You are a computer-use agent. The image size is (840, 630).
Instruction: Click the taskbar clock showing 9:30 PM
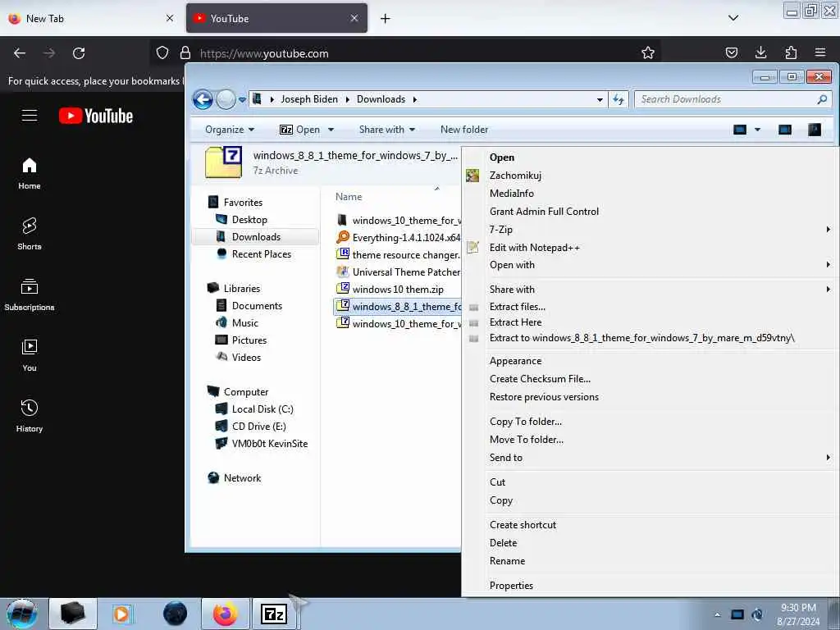[x=798, y=614]
